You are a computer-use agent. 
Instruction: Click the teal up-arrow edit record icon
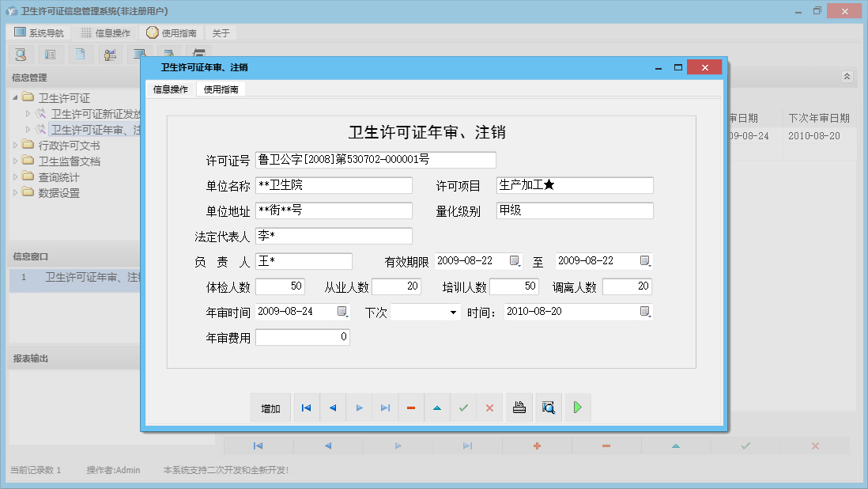(x=437, y=407)
